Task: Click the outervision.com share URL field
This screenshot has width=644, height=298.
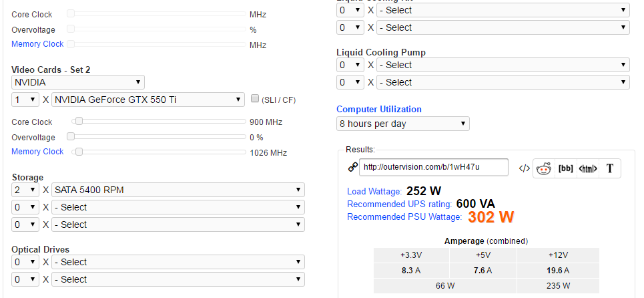Action: coord(433,167)
